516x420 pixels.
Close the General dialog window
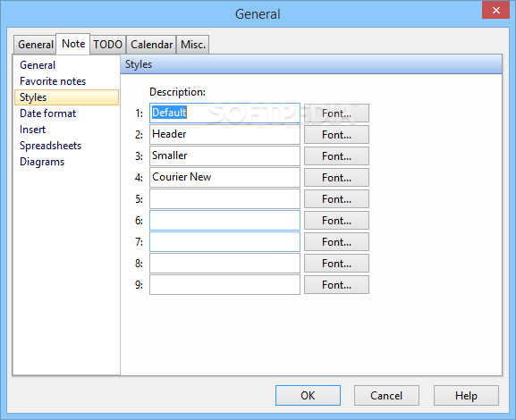coord(496,10)
